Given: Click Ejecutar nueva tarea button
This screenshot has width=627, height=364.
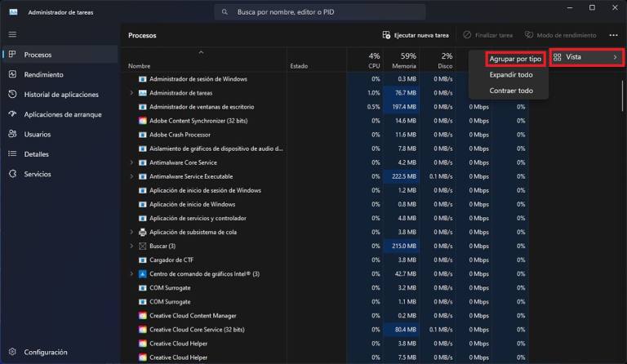Looking at the screenshot, I should pos(416,35).
